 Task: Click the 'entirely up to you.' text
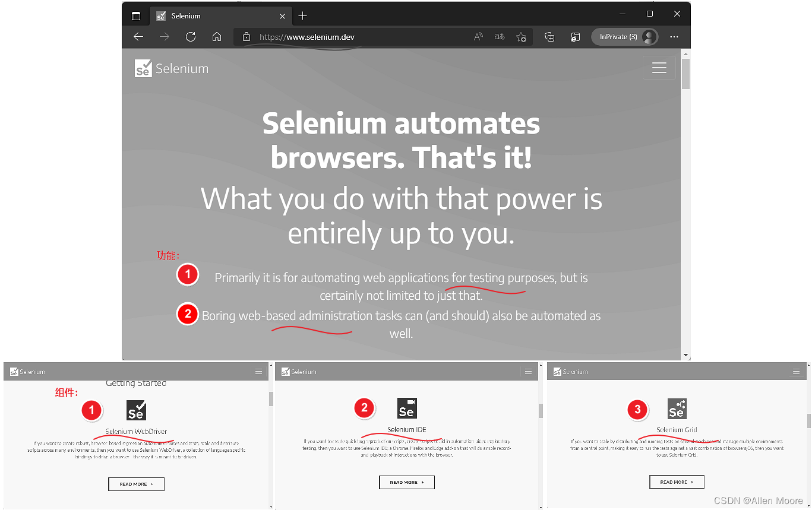click(x=401, y=233)
